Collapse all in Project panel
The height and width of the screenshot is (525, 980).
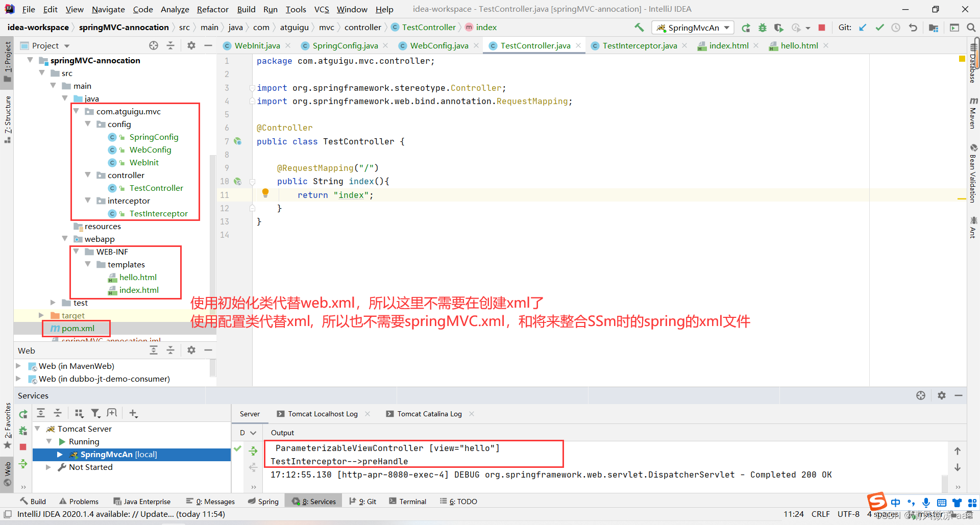170,45
